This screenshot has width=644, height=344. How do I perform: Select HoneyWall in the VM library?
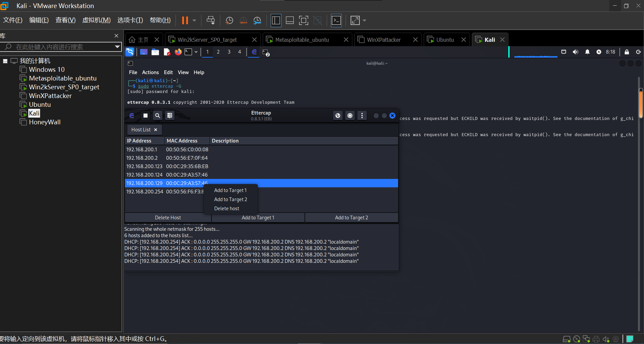[x=44, y=122]
